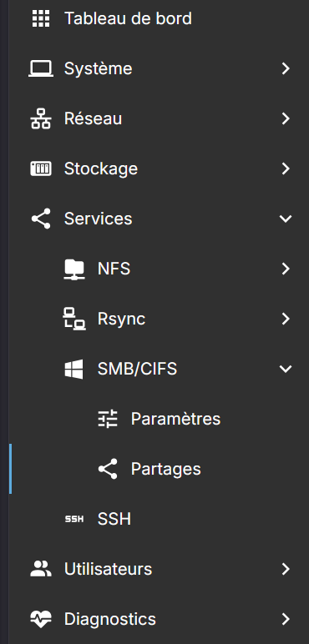309x644 pixels.
Task: Open Tableau de bord page
Action: click(x=129, y=18)
